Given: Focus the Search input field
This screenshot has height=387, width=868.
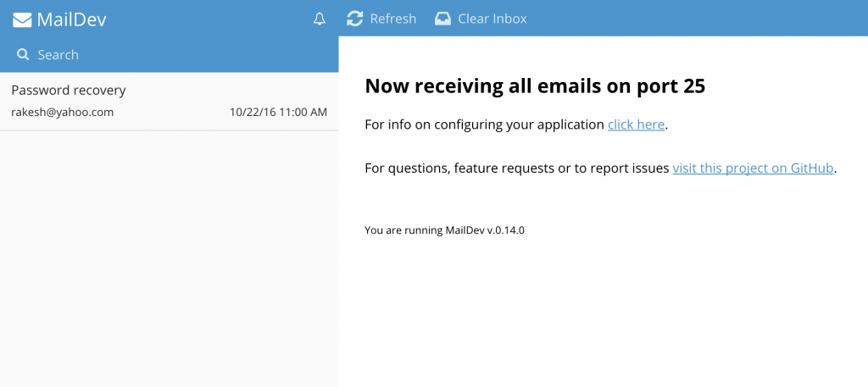Looking at the screenshot, I should click(x=170, y=55).
